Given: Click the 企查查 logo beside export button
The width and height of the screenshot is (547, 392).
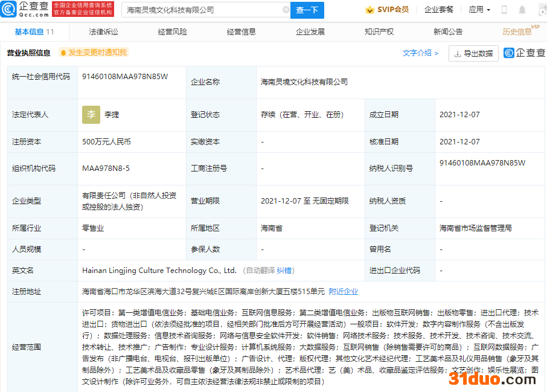Looking at the screenshot, I should [x=525, y=53].
